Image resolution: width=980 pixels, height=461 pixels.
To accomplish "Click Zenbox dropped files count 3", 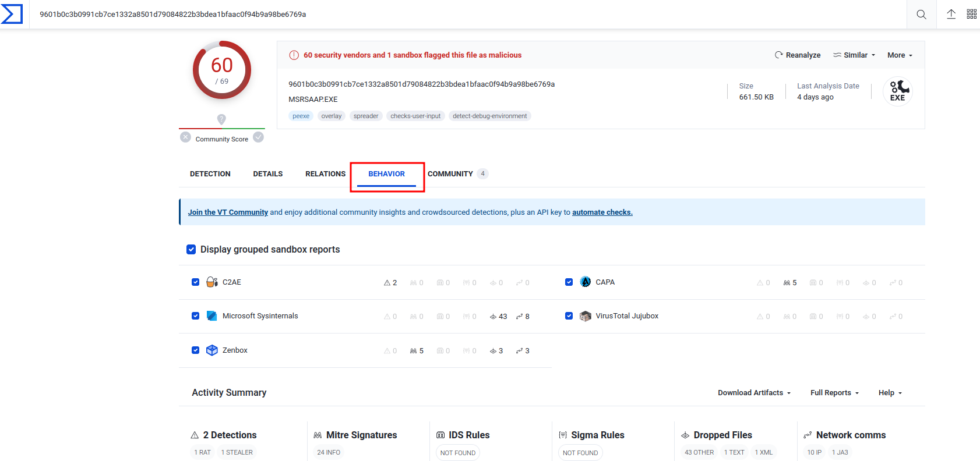I will pos(496,351).
